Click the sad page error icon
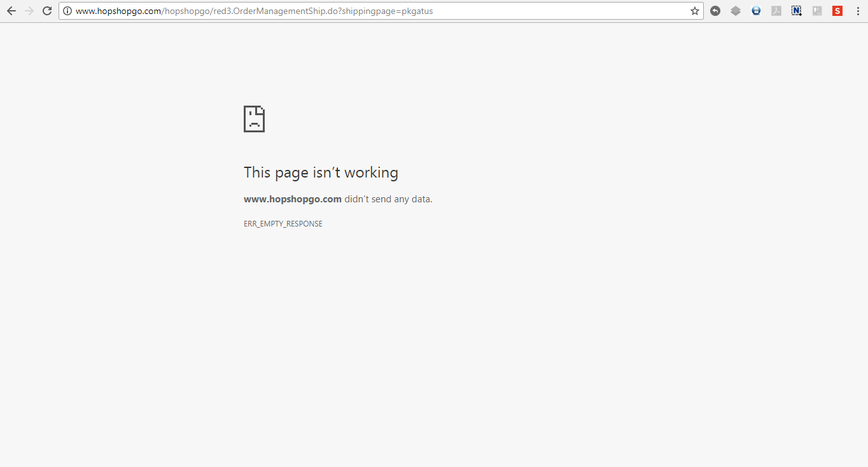The width and height of the screenshot is (868, 467). click(254, 119)
